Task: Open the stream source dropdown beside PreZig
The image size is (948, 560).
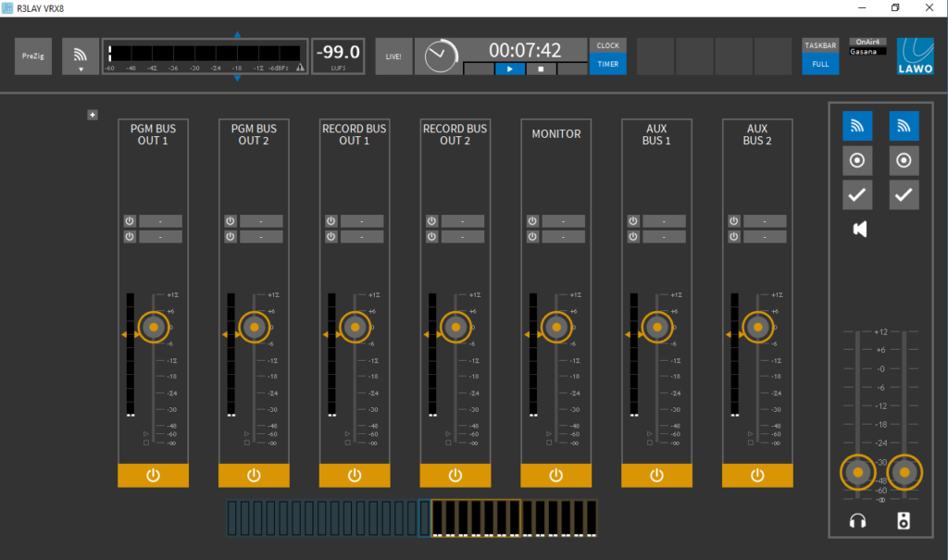Action: (80, 56)
